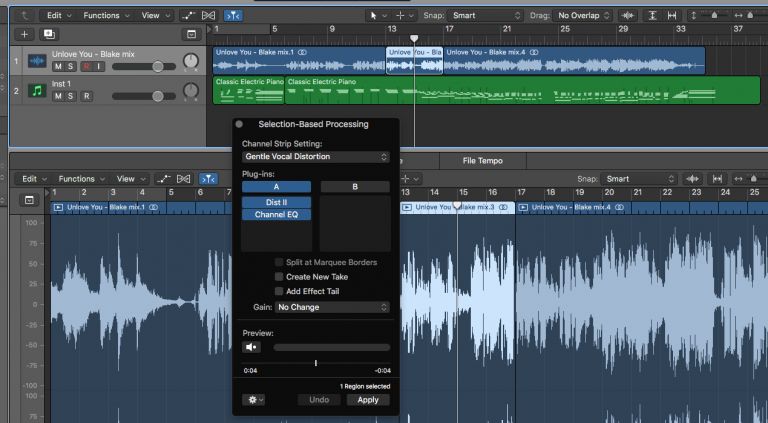768x423 pixels.
Task: Click volume slider of Inst 1 track
Action: (144, 96)
